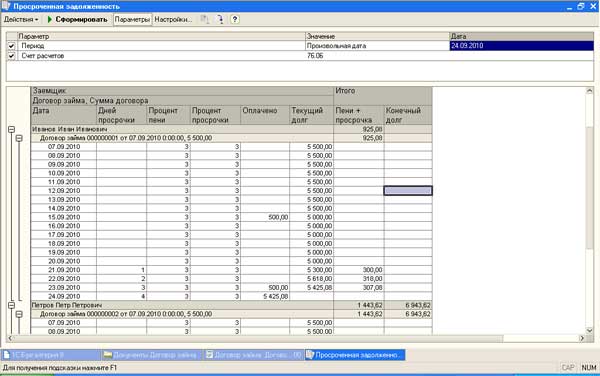Select the Просроченная задолженность window tab

[x=355, y=355]
